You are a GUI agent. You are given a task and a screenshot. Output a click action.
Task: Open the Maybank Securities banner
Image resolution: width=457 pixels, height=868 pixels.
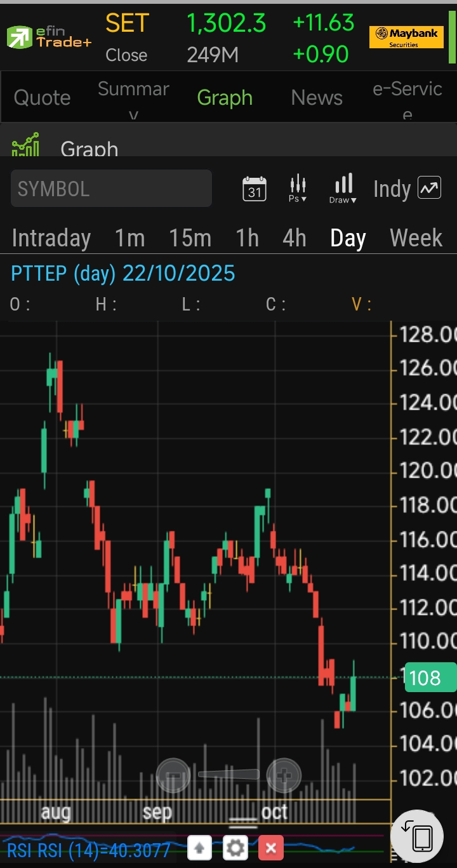pos(406,37)
